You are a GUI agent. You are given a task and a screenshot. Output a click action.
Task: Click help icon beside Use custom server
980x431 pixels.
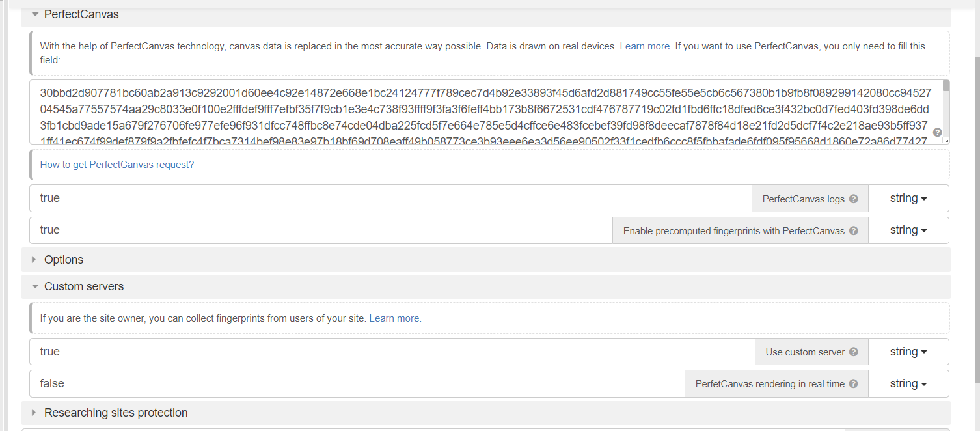[x=854, y=352]
